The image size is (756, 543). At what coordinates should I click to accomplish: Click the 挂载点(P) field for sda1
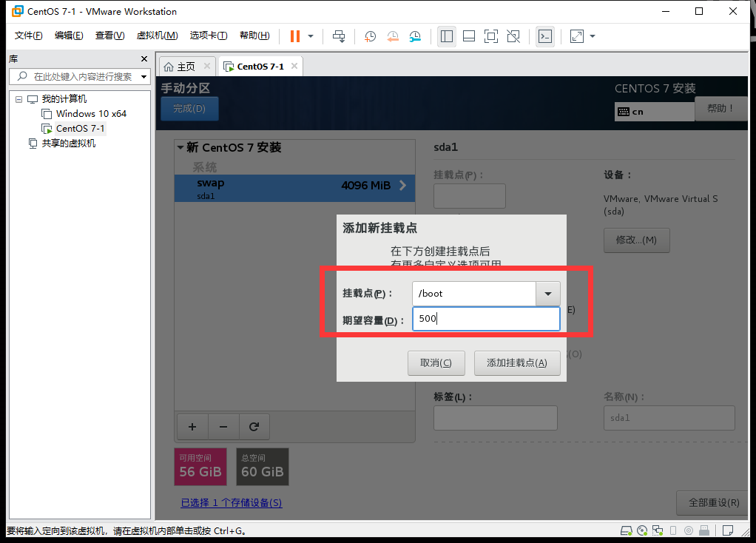470,196
